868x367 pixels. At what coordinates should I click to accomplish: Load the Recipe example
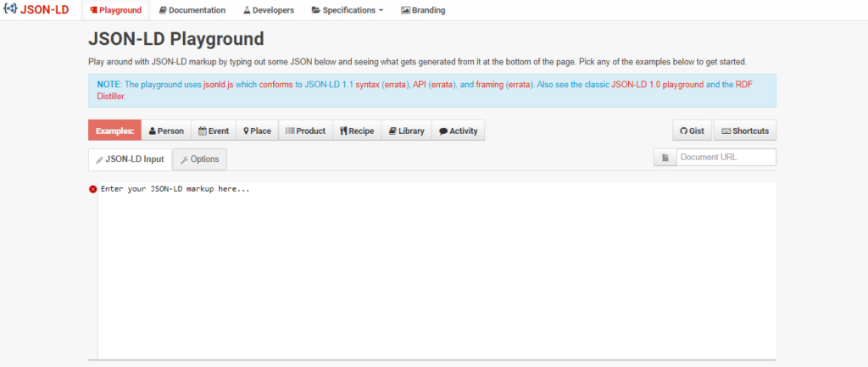(357, 131)
